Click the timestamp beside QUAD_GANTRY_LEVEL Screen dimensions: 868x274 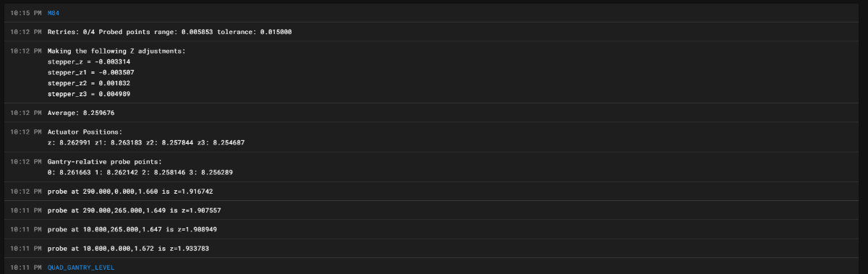click(x=26, y=267)
